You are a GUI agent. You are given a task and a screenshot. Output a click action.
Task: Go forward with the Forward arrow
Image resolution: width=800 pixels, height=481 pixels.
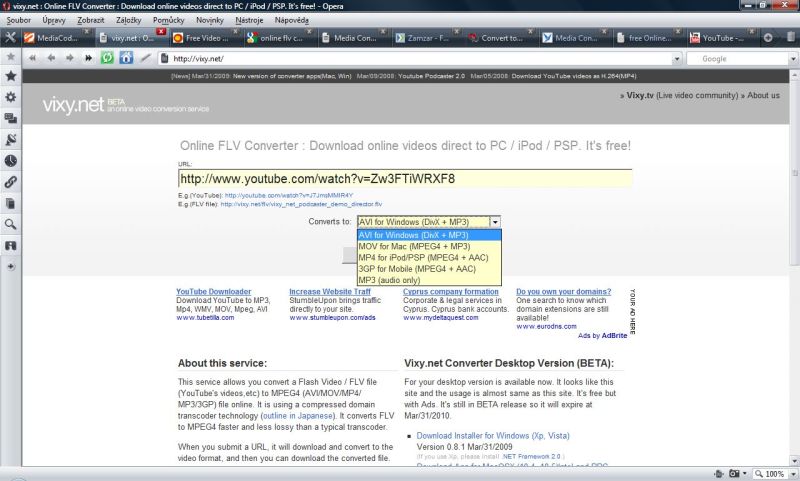69,58
